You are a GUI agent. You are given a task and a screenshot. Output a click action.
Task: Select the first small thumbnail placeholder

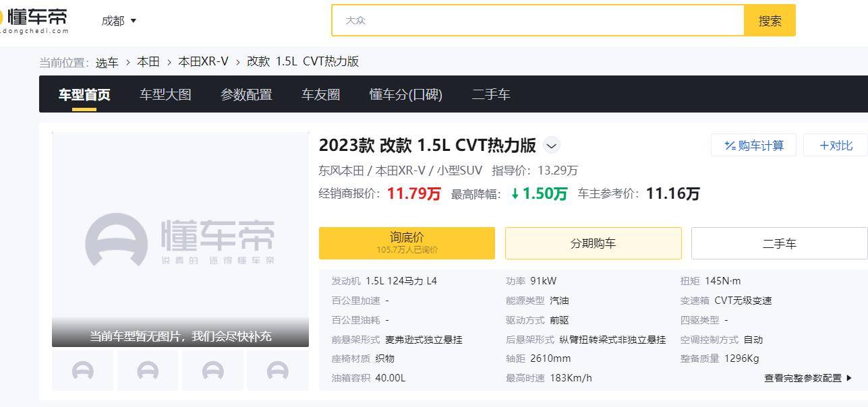click(x=82, y=371)
